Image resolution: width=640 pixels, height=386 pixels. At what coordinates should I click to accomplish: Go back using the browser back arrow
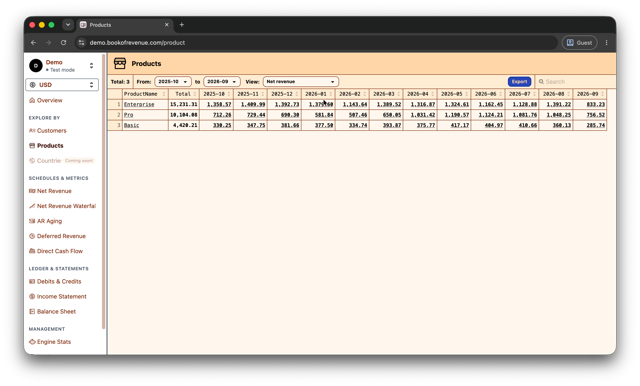point(33,42)
